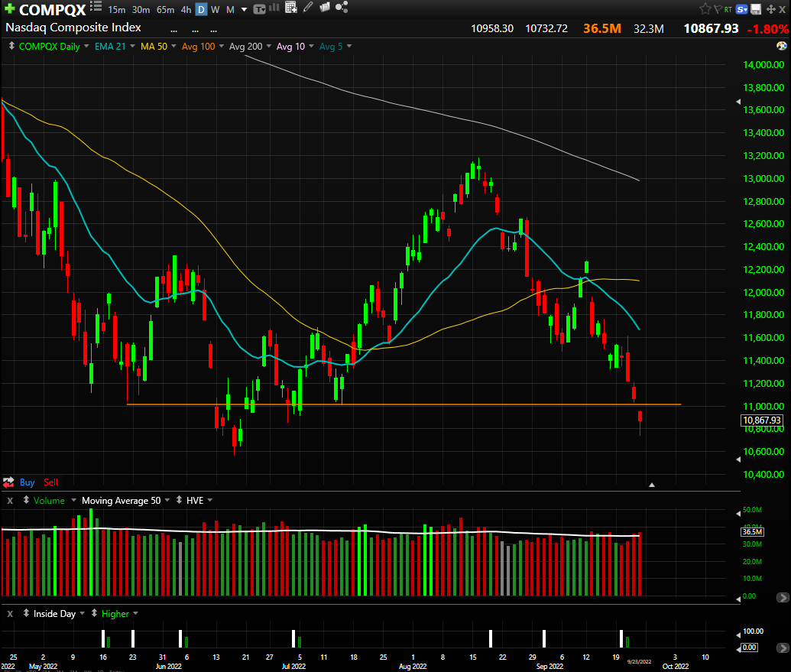Screen dimensions: 791x672
Task: Click the COMPQX ticker symbol
Action: click(x=53, y=10)
